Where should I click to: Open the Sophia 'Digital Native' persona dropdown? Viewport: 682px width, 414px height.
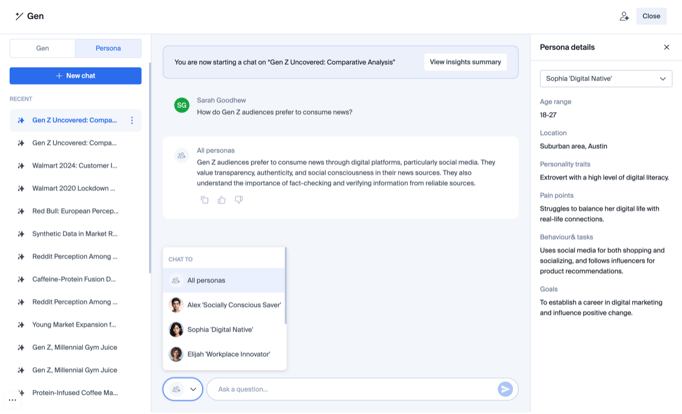[606, 79]
